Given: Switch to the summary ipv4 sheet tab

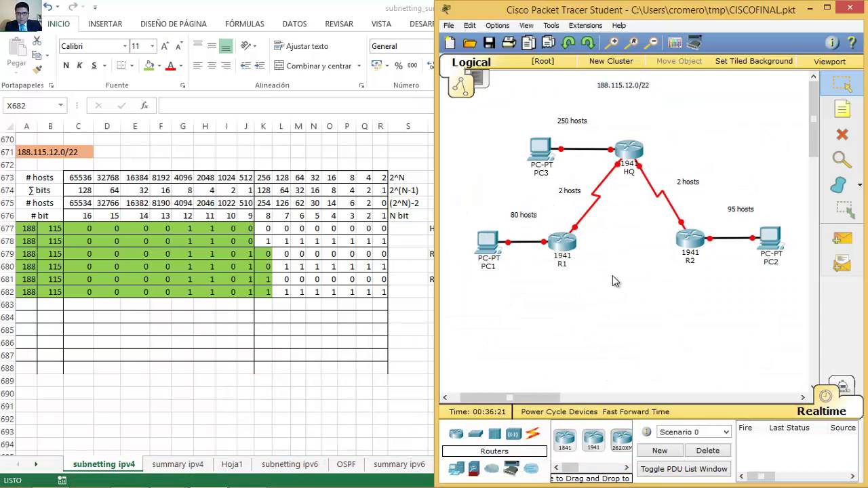Looking at the screenshot, I should [x=178, y=464].
